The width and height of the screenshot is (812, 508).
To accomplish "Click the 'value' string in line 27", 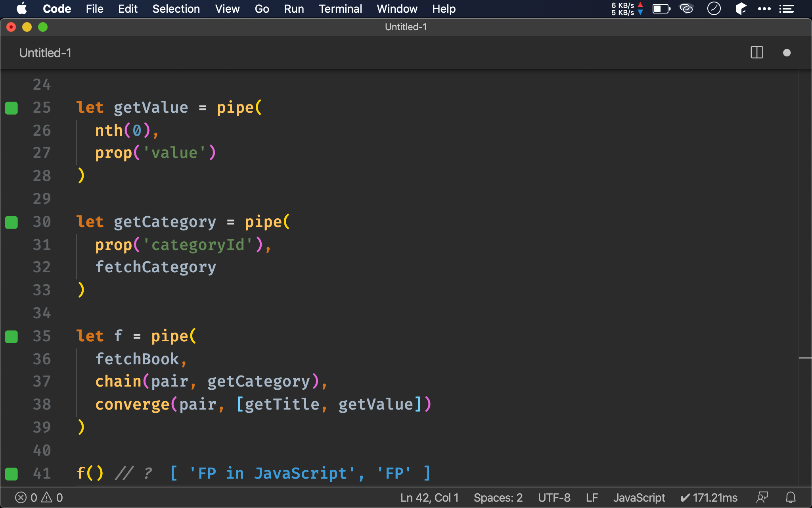I will point(174,153).
